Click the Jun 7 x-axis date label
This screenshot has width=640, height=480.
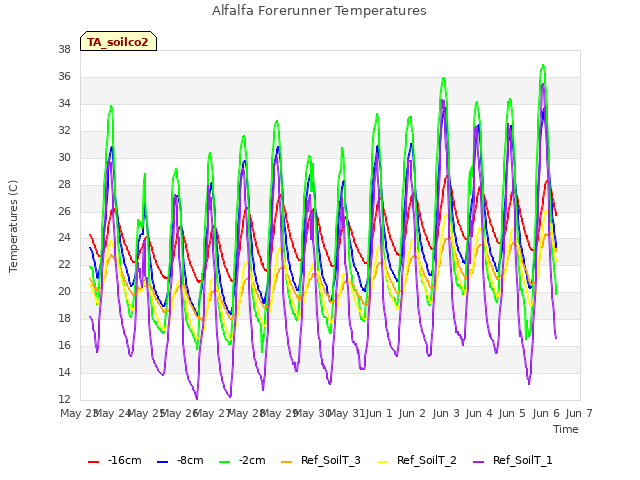pyautogui.click(x=579, y=413)
